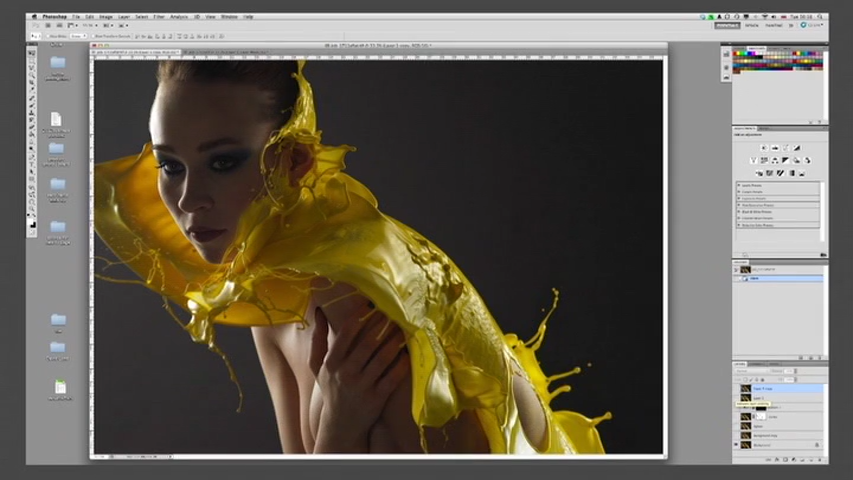The width and height of the screenshot is (853, 480).
Task: Select the Design workspace button
Action: (752, 26)
